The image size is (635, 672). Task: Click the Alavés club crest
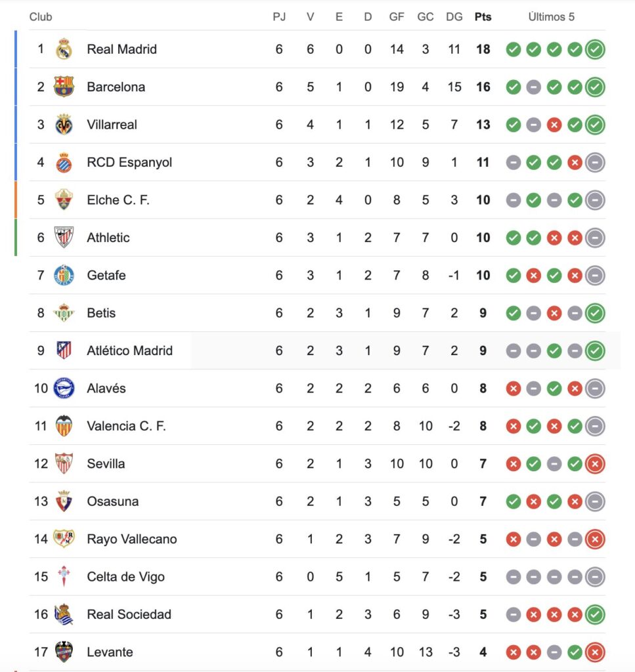point(64,388)
